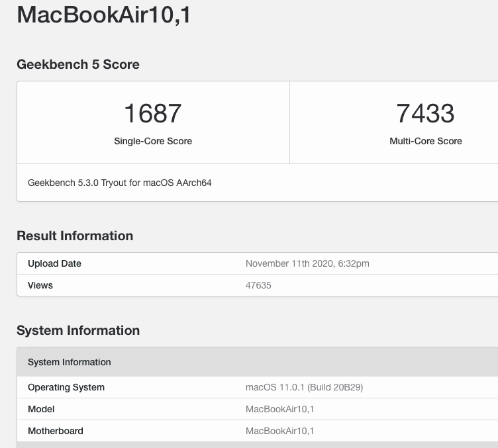
Task: Click the MacBookAir10,1 page title
Action: point(103,15)
